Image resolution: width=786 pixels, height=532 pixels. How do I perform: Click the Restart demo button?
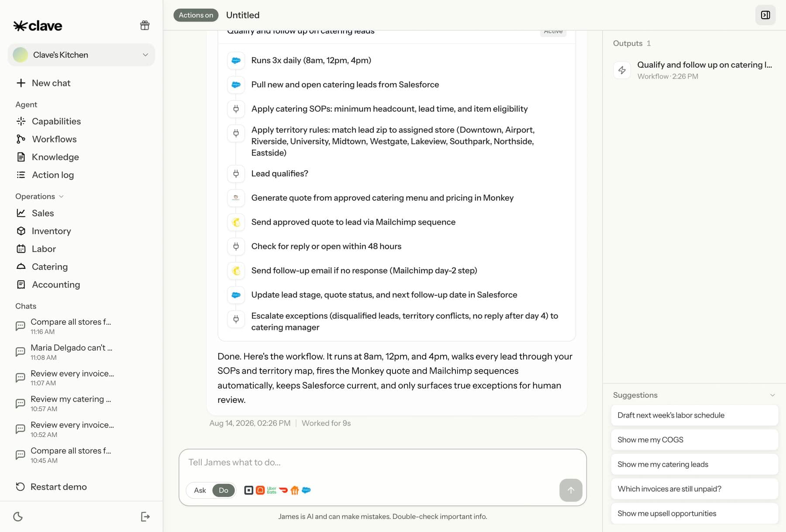(x=52, y=487)
